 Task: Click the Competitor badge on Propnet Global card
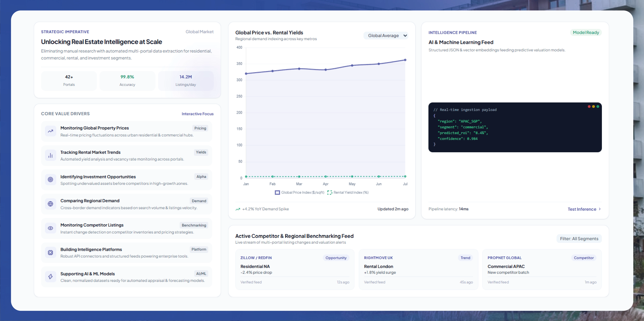(x=583, y=258)
